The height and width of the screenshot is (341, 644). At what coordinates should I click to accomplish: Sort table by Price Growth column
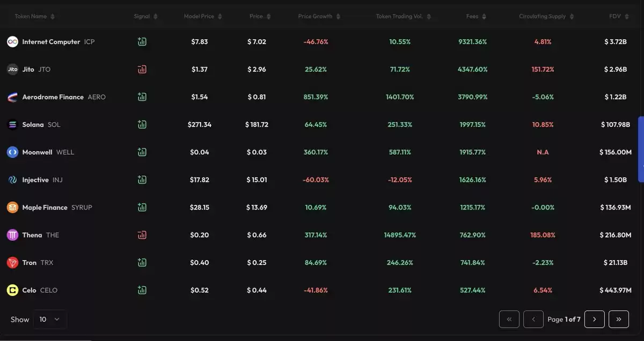pyautogui.click(x=319, y=17)
